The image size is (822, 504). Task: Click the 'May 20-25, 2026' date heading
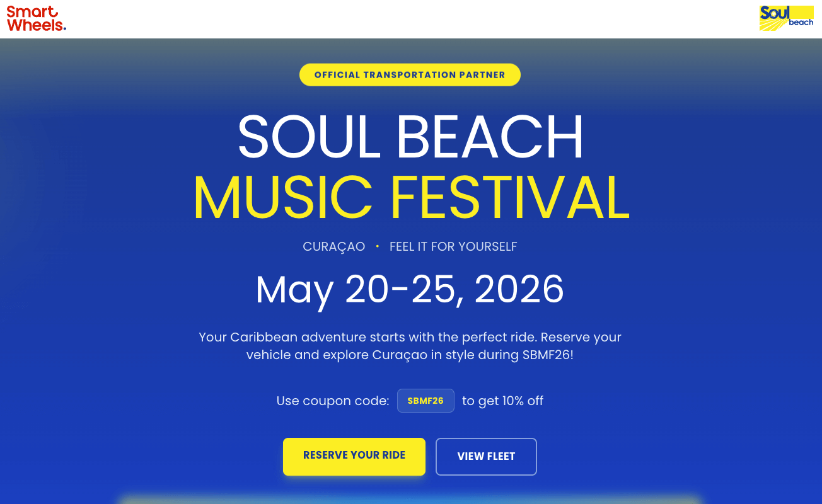tap(410, 289)
